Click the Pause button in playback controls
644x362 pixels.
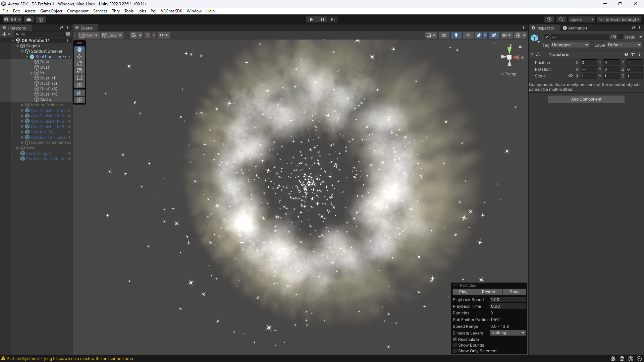point(322,19)
